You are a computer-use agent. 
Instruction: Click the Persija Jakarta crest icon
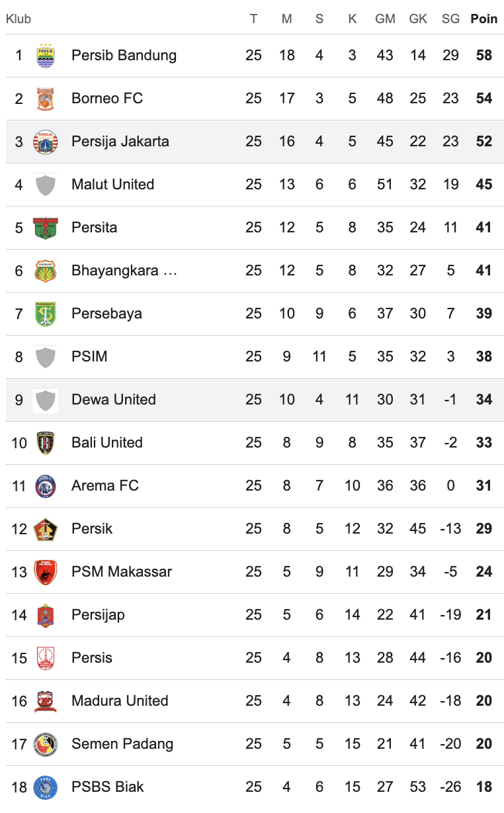(x=46, y=142)
